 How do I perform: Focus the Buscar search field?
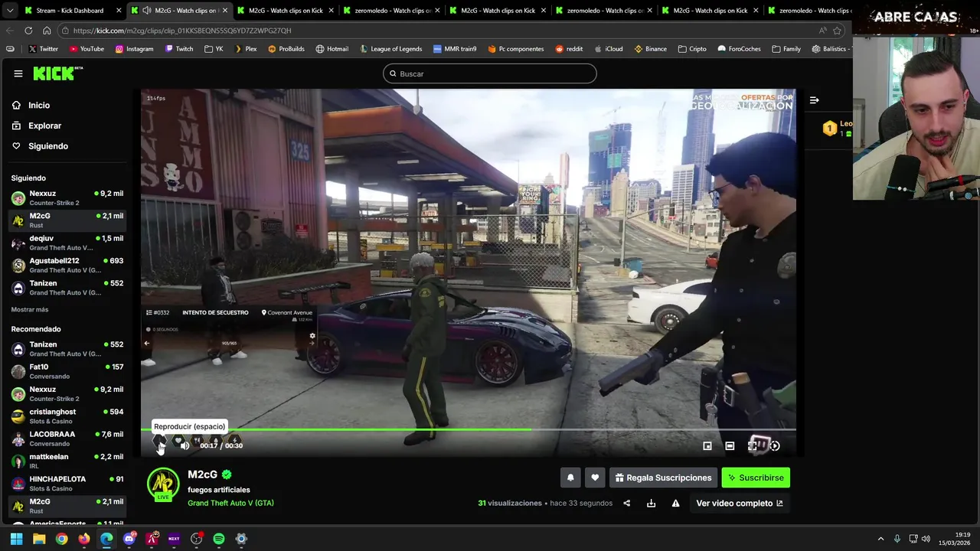[490, 73]
